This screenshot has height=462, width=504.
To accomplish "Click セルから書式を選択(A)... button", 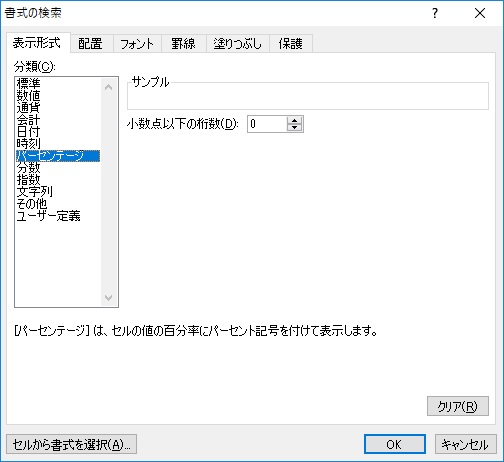I will 71,444.
